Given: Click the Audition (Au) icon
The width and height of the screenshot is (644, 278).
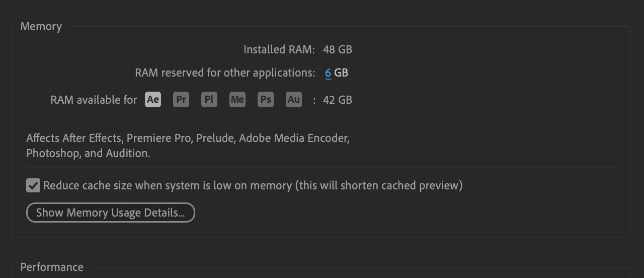Looking at the screenshot, I should tap(294, 99).
